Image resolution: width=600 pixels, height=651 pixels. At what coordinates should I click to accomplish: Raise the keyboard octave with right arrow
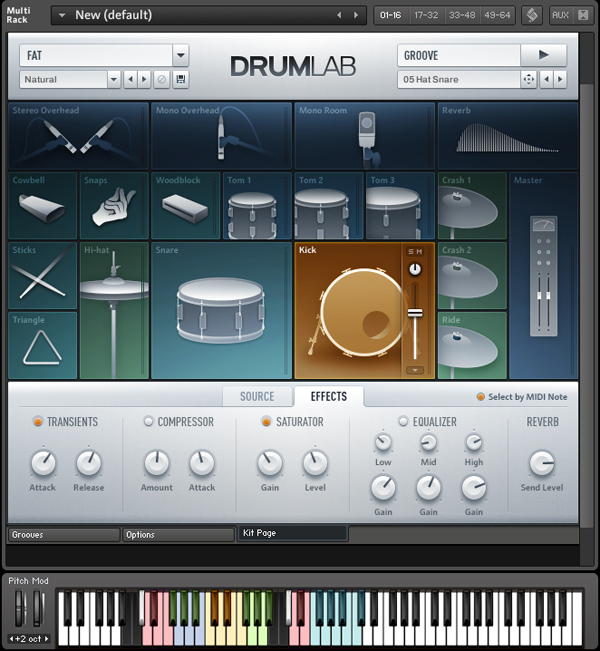pyautogui.click(x=47, y=639)
